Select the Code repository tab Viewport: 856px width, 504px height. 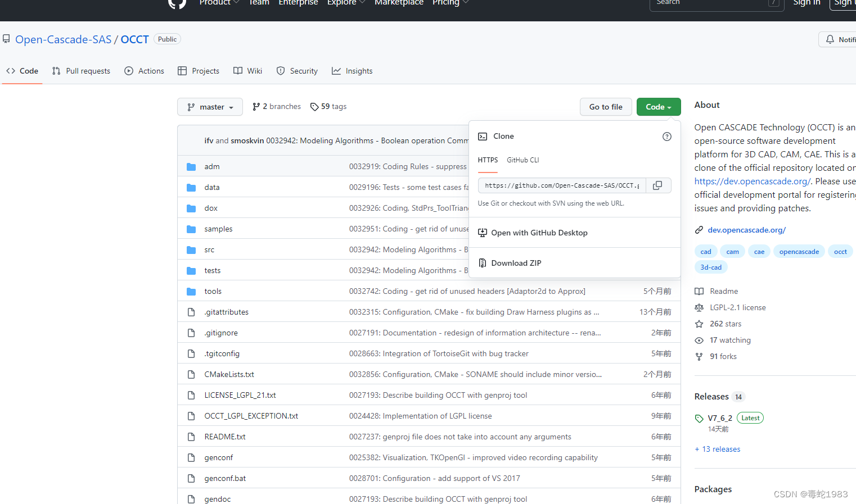coord(22,71)
